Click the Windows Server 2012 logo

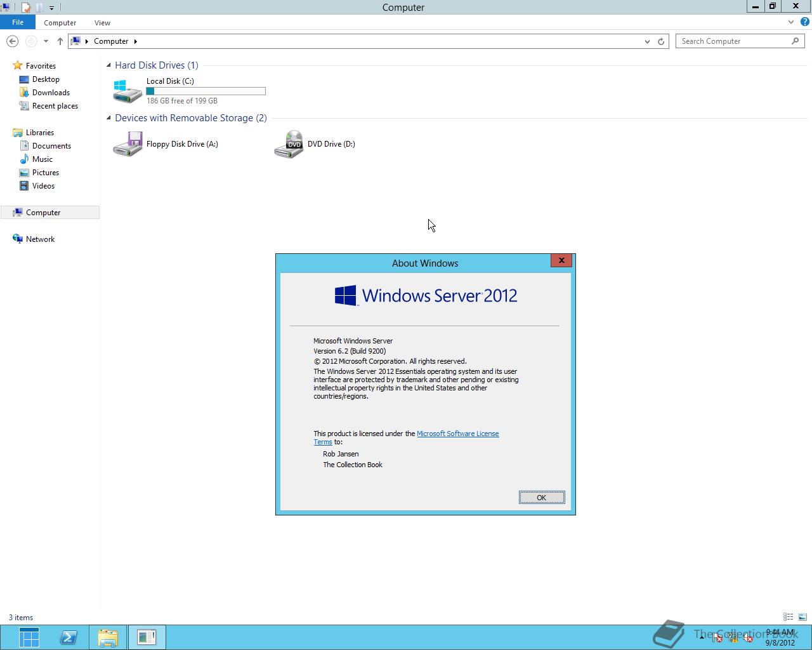(426, 296)
